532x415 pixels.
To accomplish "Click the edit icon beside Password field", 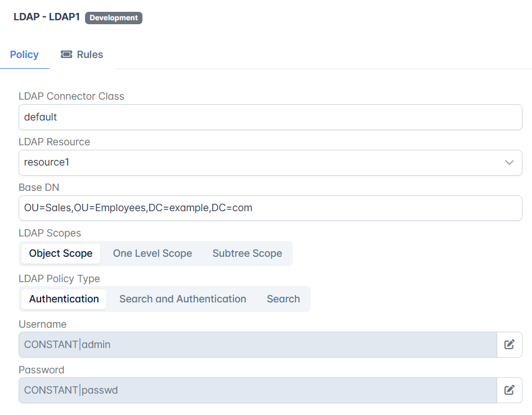I will (509, 390).
